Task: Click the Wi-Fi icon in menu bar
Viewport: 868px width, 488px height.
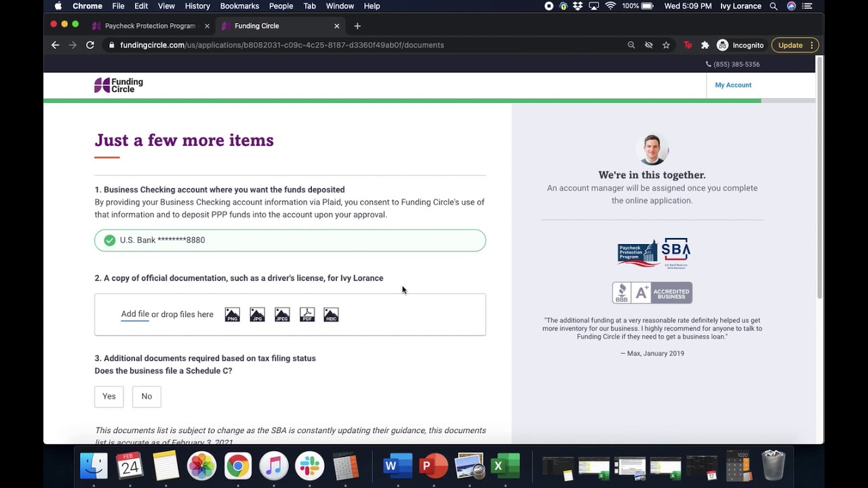Action: coord(610,6)
